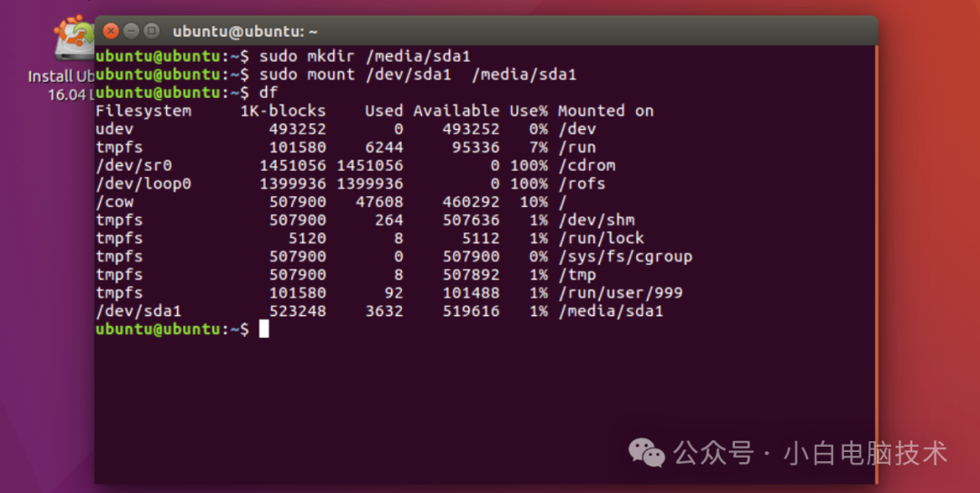
Task: Click the 460292 available value
Action: coord(471,202)
